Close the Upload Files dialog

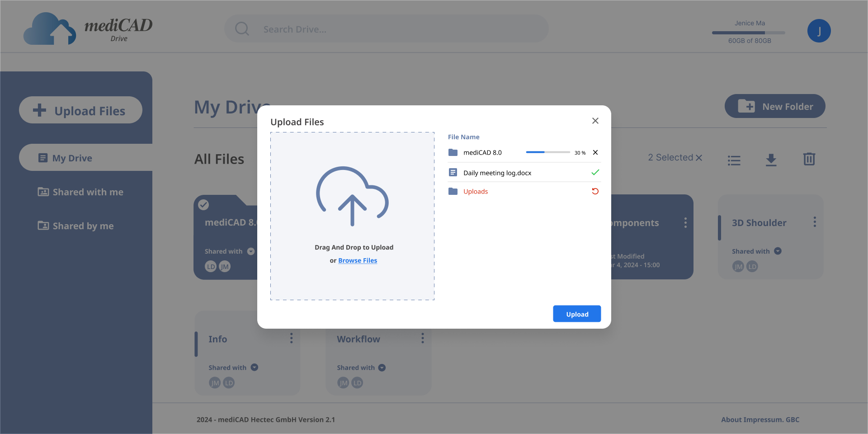pyautogui.click(x=595, y=121)
